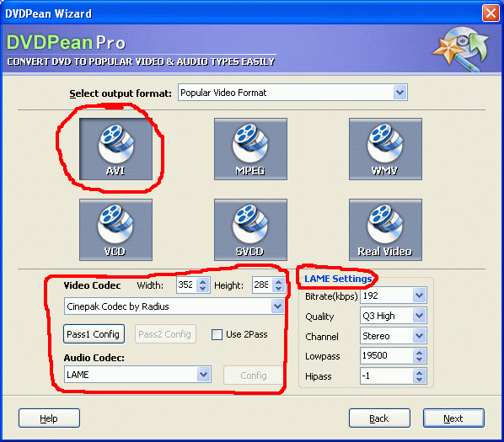Viewport: 504px width, 442px height.
Task: Decrease the Height value with down arrow
Action: (279, 289)
